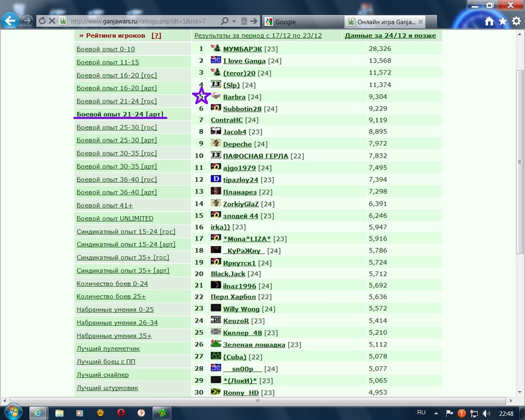Select Боевой опыт 11-15 rating
525x420 pixels.
108,62
